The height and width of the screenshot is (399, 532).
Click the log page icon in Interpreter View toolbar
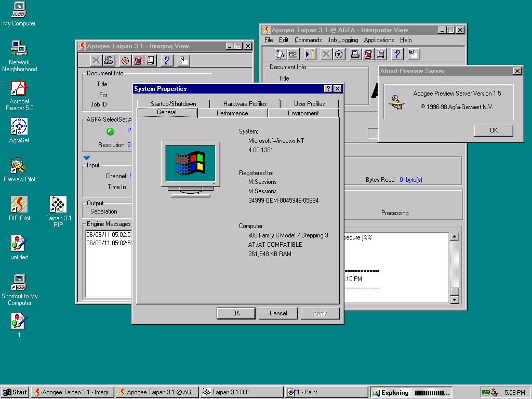(x=380, y=54)
